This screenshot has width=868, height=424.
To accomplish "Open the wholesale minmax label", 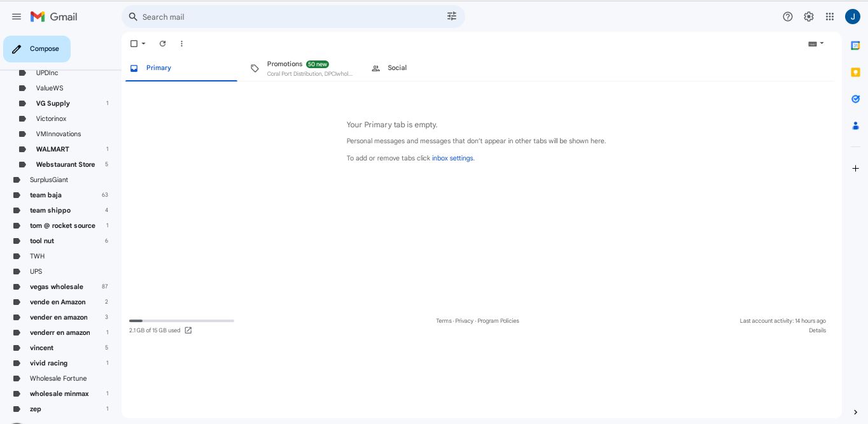I will 59,393.
